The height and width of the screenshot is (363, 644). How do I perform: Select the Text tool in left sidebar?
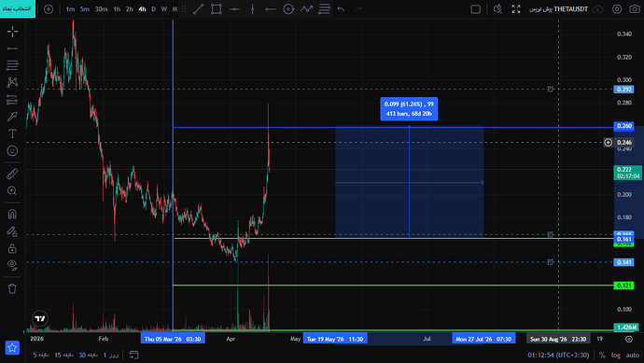pos(12,133)
